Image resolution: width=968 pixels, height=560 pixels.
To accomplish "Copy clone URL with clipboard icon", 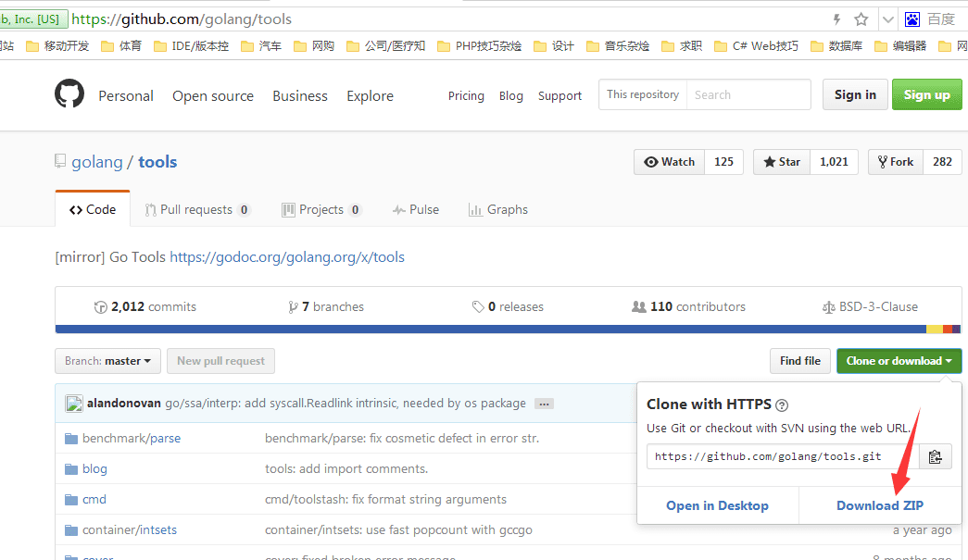I will [935, 456].
